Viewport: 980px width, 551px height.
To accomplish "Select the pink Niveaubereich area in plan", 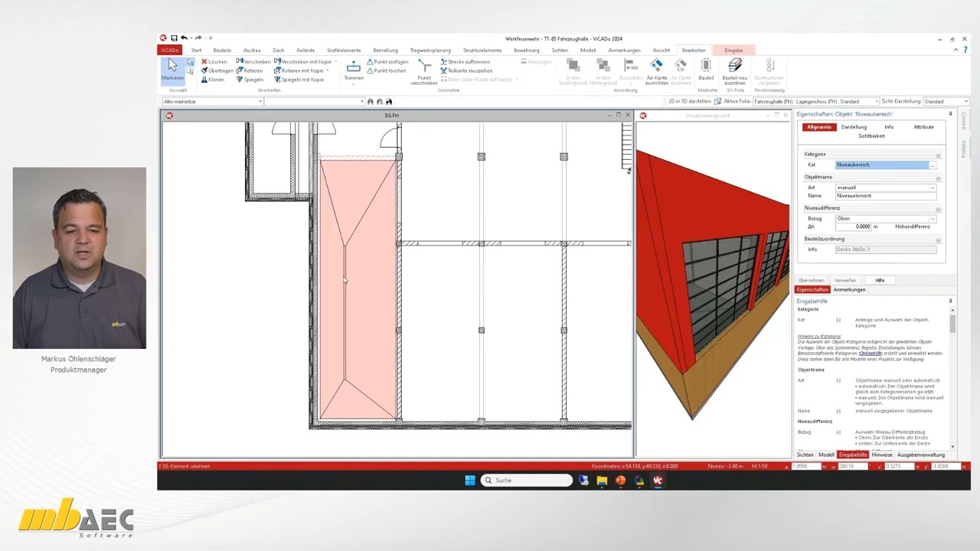I will [358, 289].
